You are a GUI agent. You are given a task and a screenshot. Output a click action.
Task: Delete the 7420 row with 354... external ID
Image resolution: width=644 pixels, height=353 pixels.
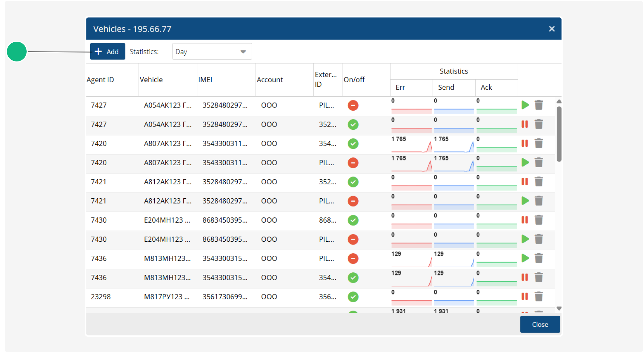click(x=539, y=143)
